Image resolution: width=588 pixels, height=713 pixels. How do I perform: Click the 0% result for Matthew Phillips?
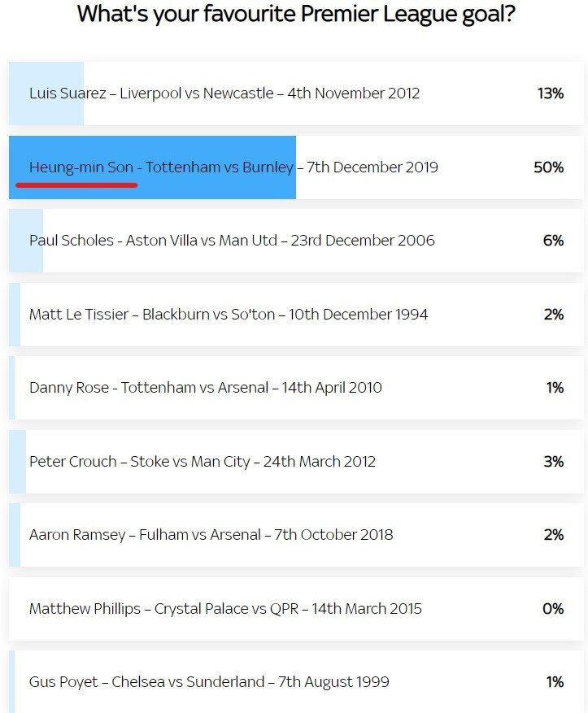point(553,608)
